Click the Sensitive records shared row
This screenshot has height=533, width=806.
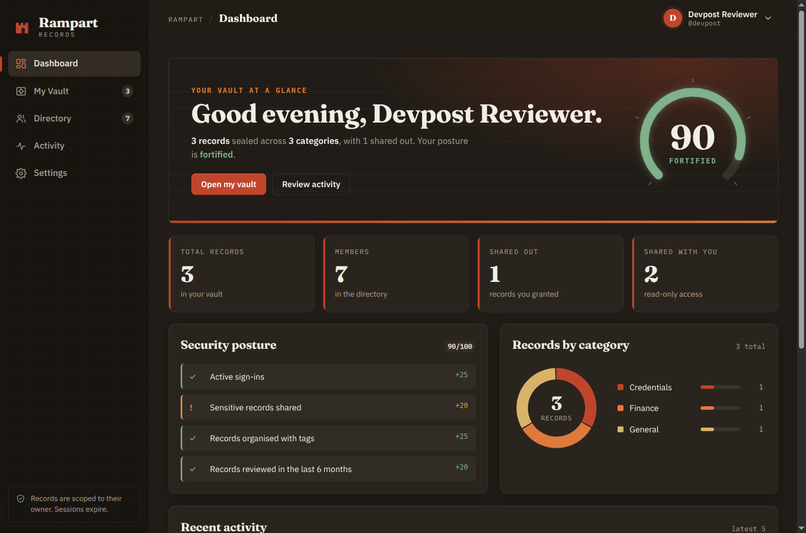[x=328, y=408]
